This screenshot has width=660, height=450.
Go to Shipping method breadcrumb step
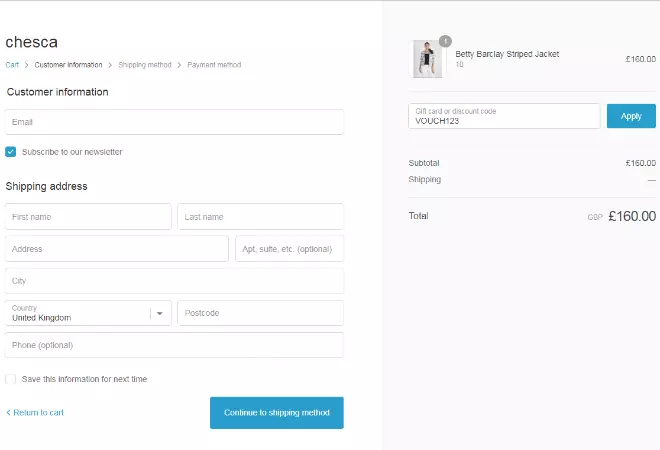click(x=147, y=65)
